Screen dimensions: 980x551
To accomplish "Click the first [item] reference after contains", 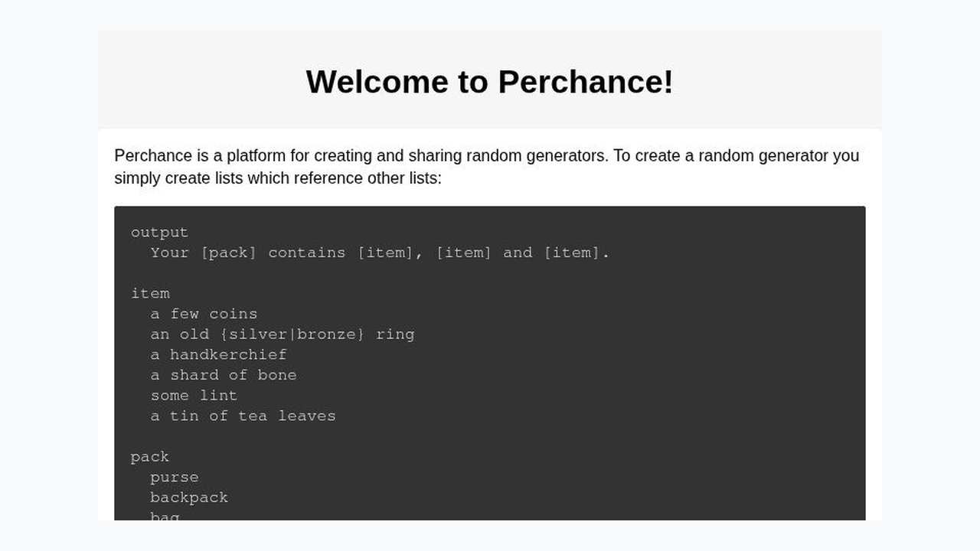I will [x=386, y=253].
